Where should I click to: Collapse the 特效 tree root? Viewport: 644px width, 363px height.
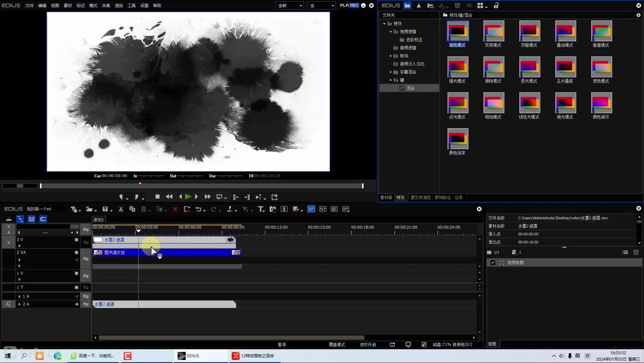(x=384, y=24)
